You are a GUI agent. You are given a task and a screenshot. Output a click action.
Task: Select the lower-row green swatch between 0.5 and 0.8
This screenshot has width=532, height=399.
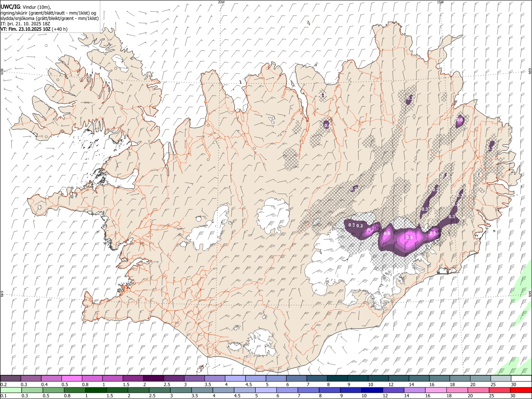pos(54,390)
